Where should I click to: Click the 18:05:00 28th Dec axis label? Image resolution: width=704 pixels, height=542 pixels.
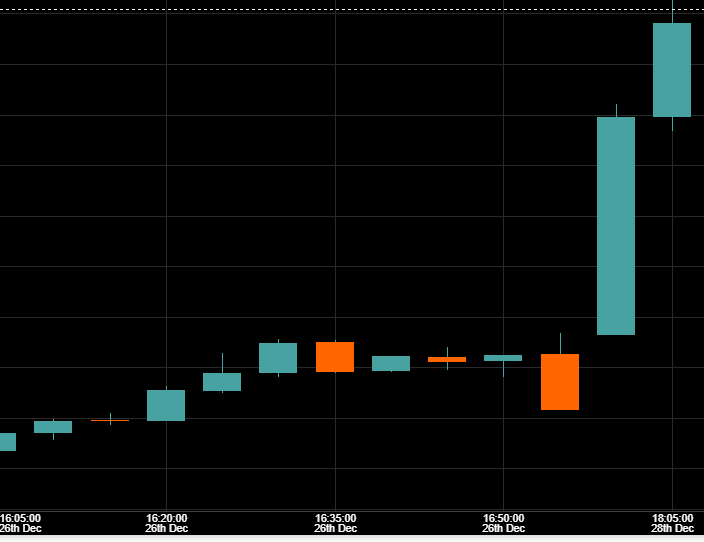pos(672,523)
